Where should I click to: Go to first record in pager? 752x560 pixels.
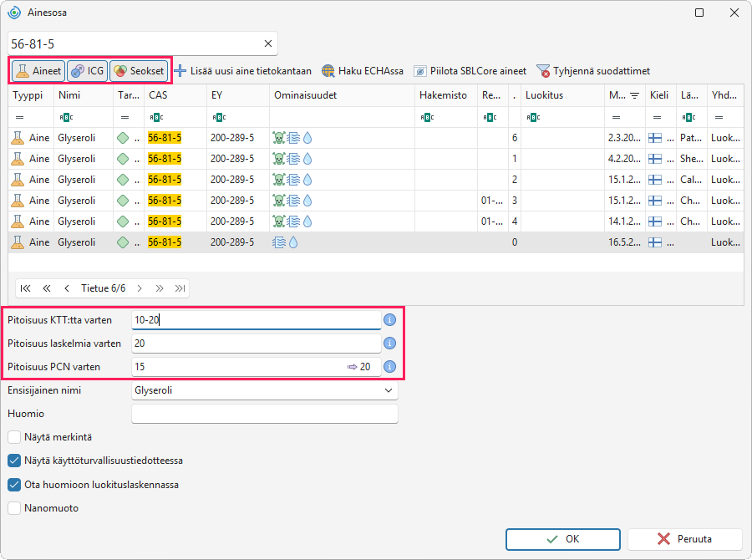(25, 288)
